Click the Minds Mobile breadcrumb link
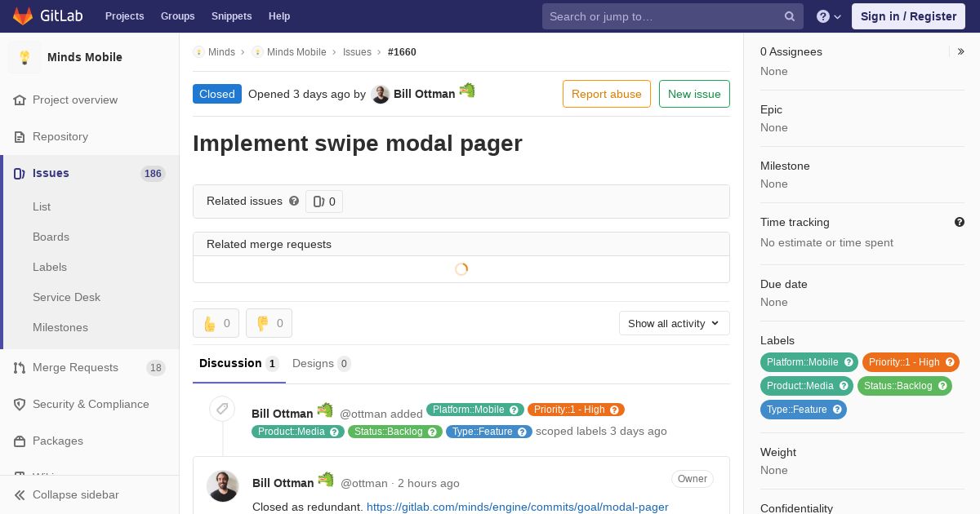The image size is (980, 514). (x=296, y=52)
